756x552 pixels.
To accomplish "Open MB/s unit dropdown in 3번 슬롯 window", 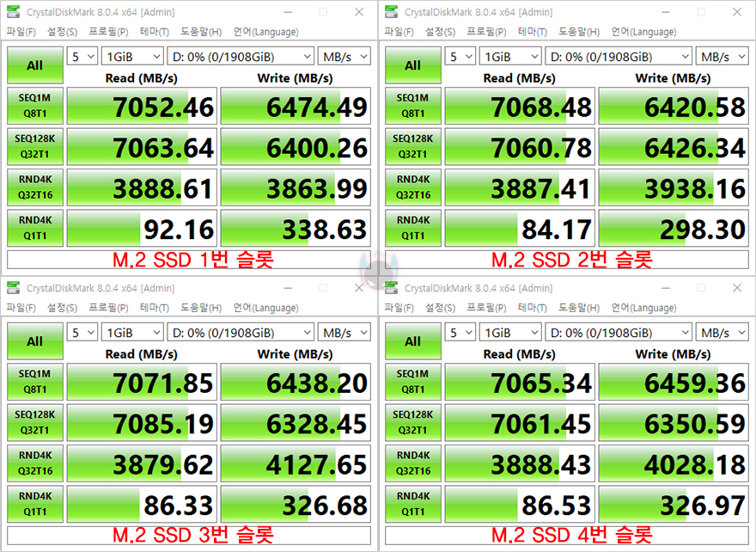I will [x=344, y=333].
